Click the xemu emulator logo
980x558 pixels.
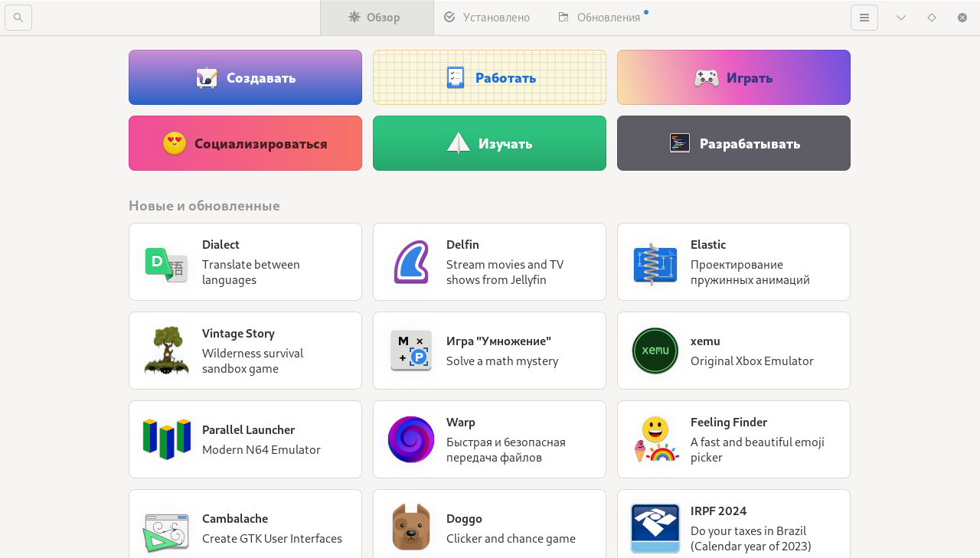click(x=654, y=350)
